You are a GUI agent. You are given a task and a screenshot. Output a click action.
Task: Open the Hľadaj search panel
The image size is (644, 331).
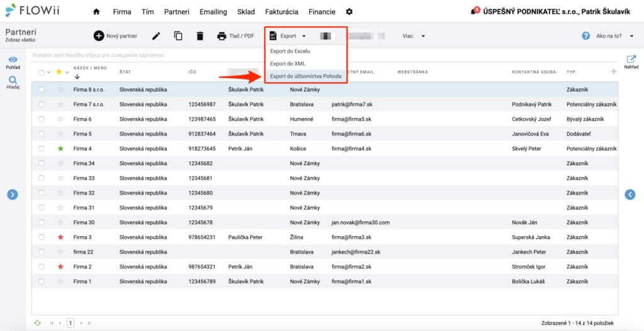13,82
